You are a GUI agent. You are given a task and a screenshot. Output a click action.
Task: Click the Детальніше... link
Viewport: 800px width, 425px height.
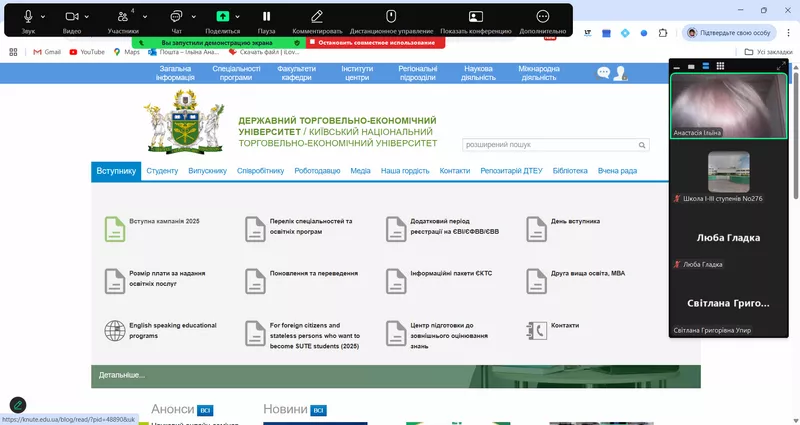point(122,375)
